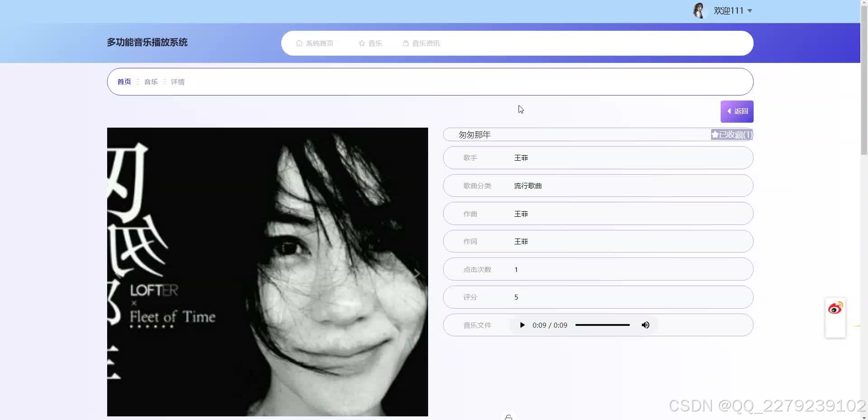Click the 点击次数 field label
This screenshot has height=420, width=868.
coord(477,270)
